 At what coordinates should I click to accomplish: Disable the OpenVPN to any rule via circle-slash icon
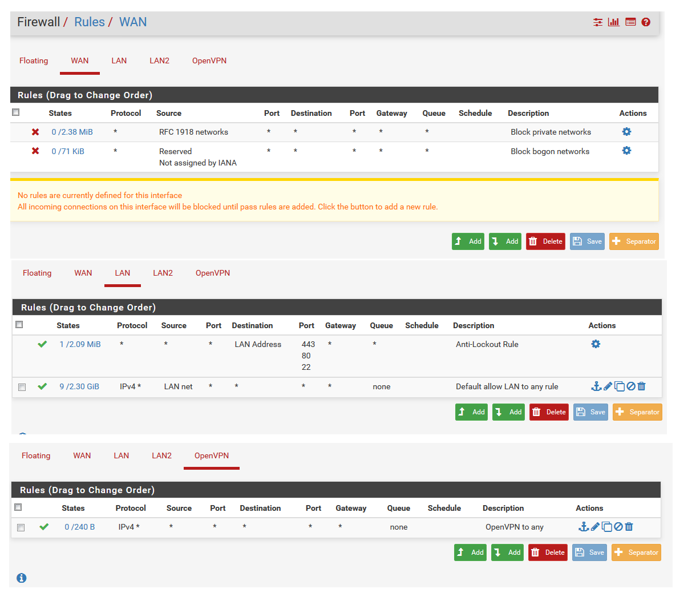tap(618, 527)
